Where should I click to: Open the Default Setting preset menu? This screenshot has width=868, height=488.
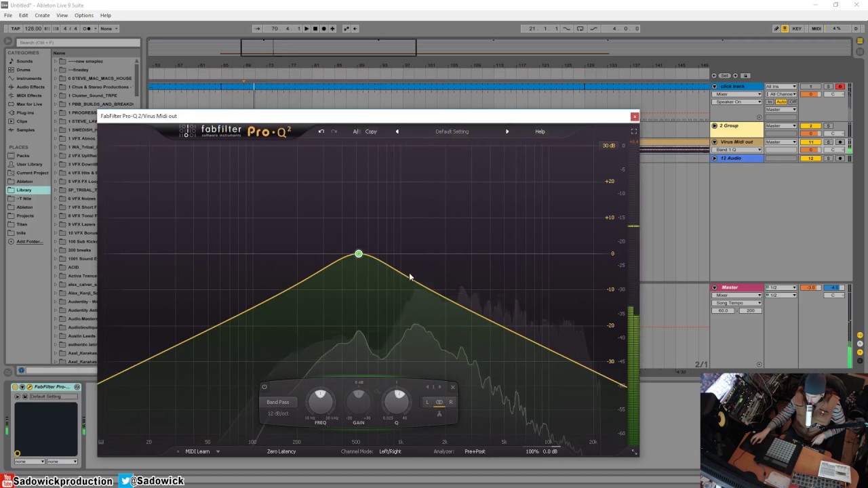[452, 131]
